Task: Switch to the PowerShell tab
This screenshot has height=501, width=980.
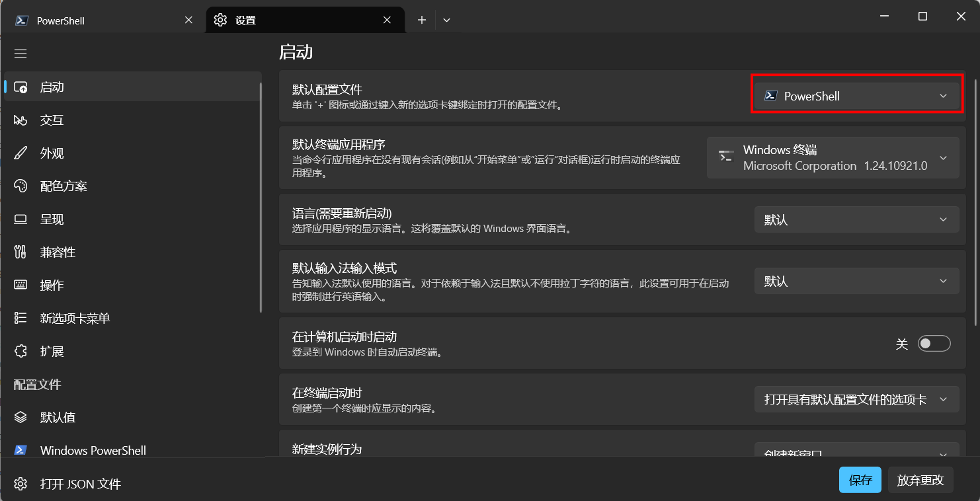Action: point(104,20)
